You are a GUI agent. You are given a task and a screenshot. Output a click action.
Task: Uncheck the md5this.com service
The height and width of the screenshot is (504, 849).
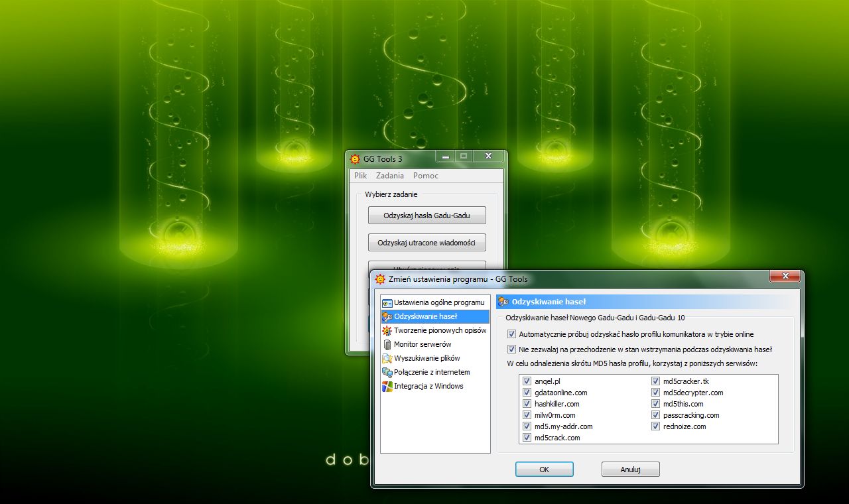(655, 404)
